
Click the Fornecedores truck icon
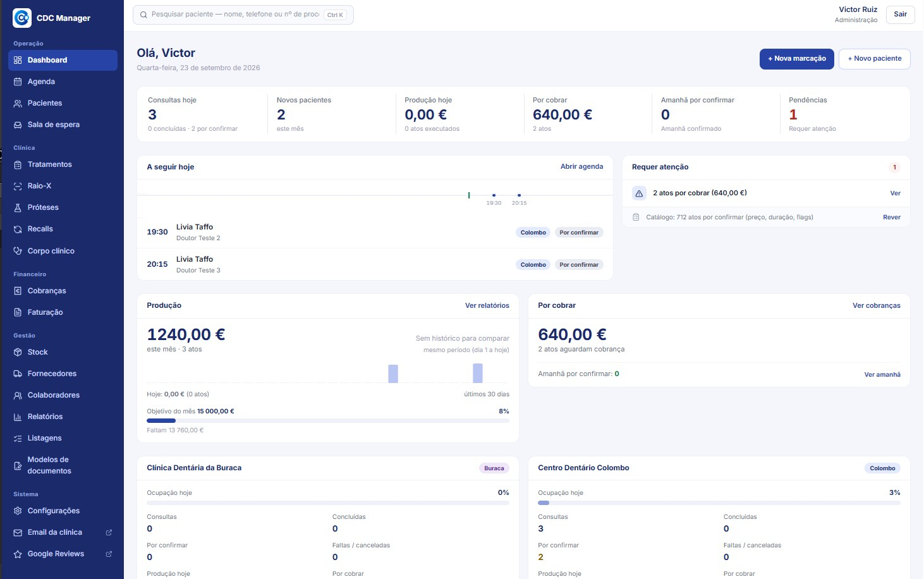pos(18,374)
